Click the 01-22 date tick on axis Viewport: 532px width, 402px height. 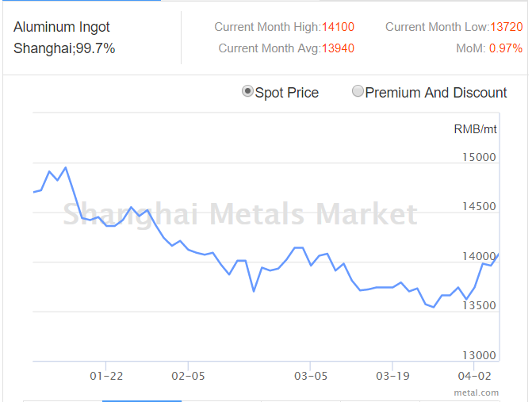tap(106, 376)
